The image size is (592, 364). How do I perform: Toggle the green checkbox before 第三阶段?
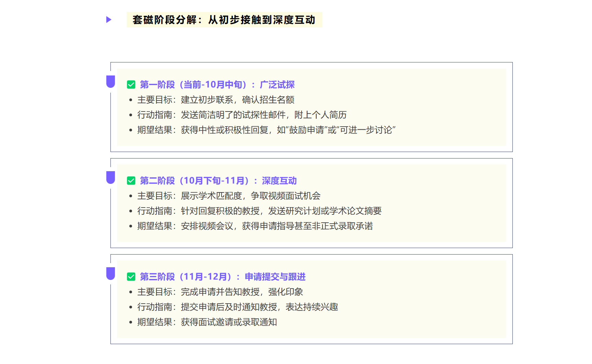pyautogui.click(x=131, y=277)
